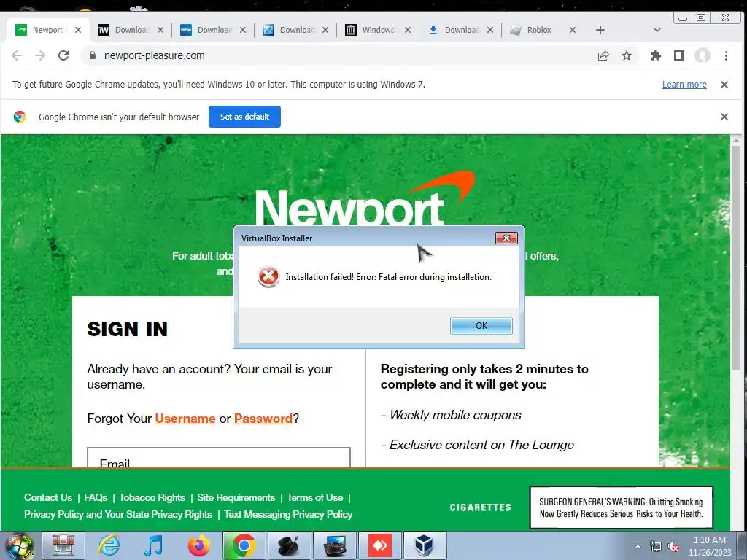
Task: Open the clock showing 1:10 AM
Action: coord(710,546)
